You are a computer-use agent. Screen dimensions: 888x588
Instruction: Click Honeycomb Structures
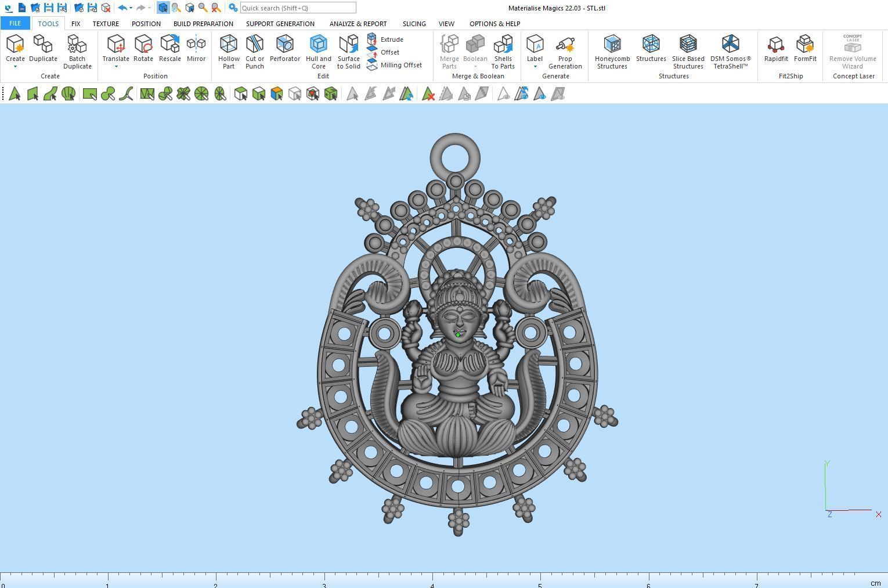pyautogui.click(x=612, y=51)
